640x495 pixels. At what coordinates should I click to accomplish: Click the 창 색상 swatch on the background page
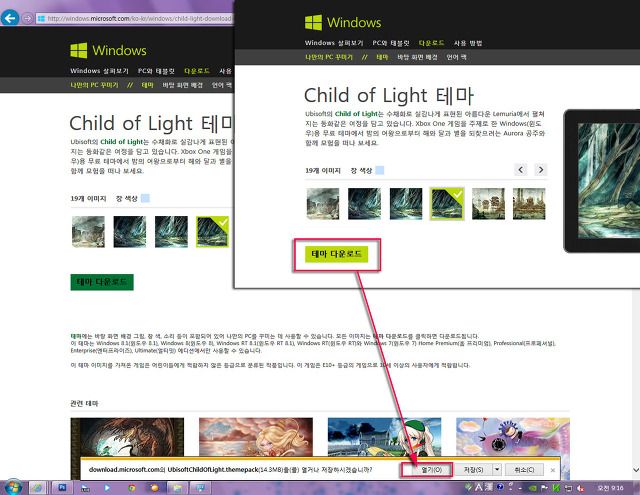tap(145, 198)
